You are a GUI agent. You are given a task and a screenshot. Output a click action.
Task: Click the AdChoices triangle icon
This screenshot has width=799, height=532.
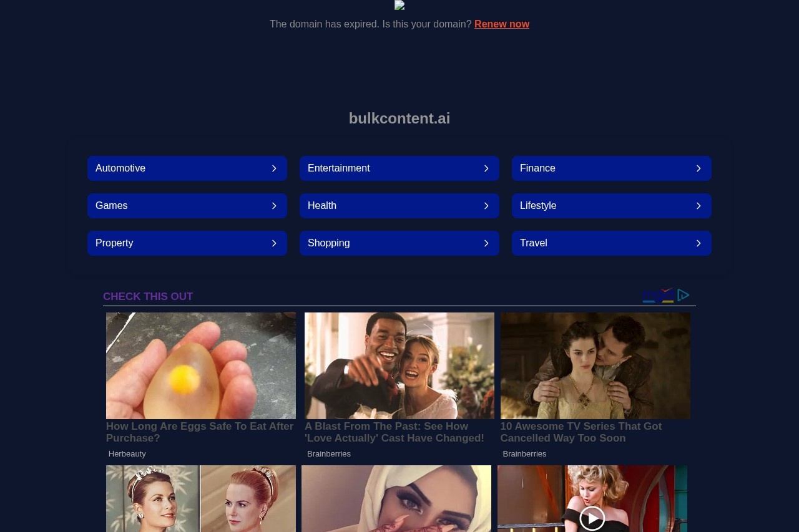pos(684,295)
